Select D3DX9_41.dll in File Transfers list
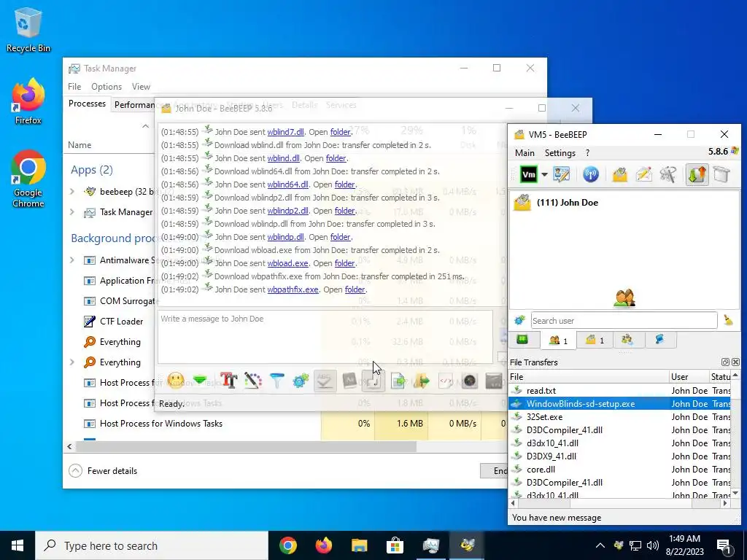This screenshot has width=747, height=560. click(x=620, y=456)
